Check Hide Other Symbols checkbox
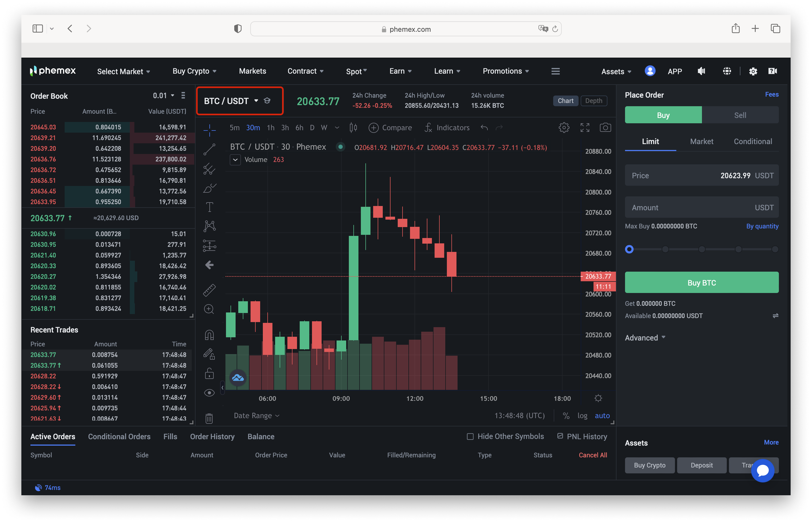Image resolution: width=812 pixels, height=523 pixels. [470, 437]
